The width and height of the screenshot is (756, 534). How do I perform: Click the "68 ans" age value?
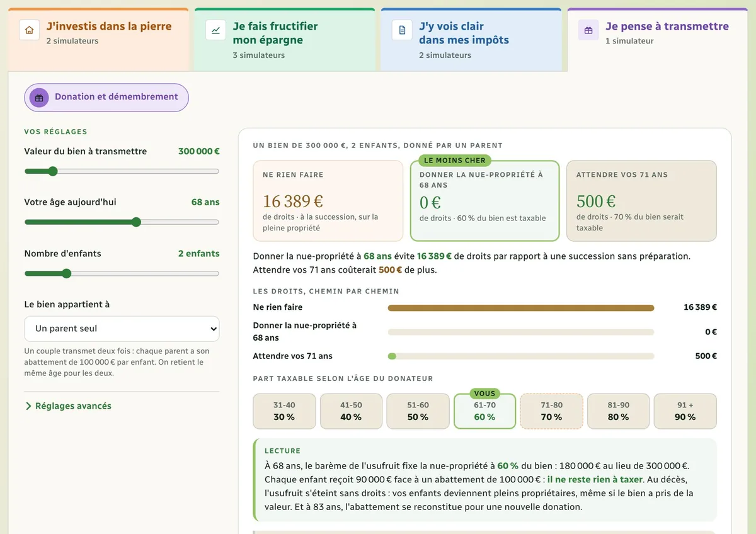click(205, 202)
